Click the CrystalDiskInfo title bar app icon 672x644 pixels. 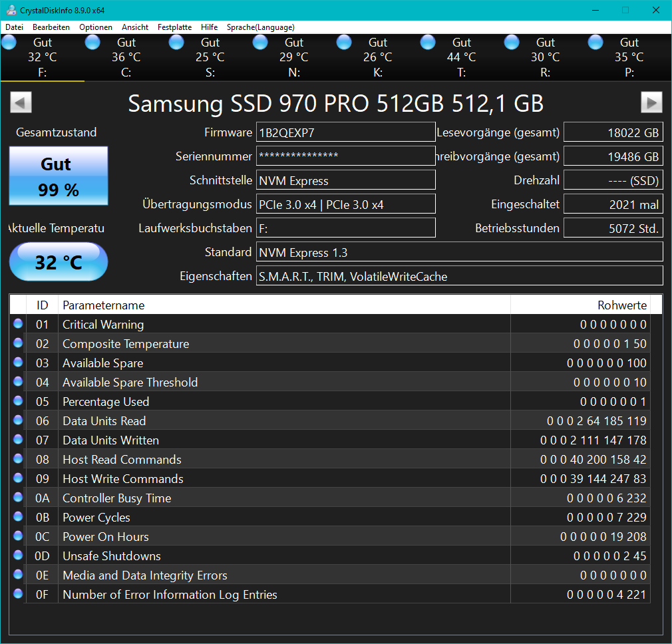11,10
